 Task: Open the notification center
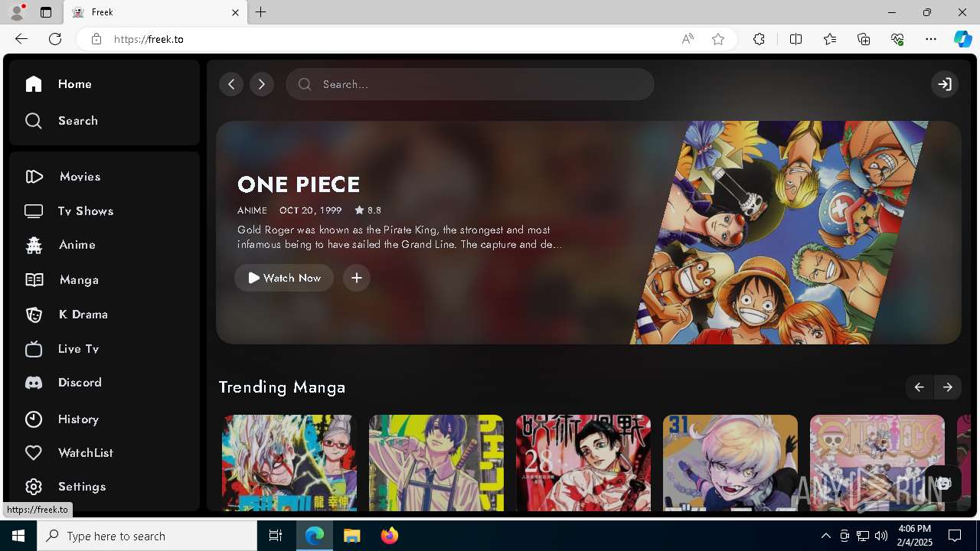point(955,536)
